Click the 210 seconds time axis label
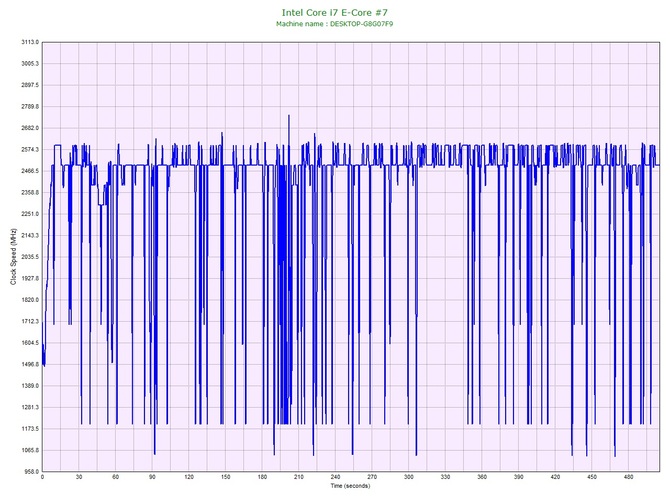The image size is (670, 503). click(x=299, y=477)
